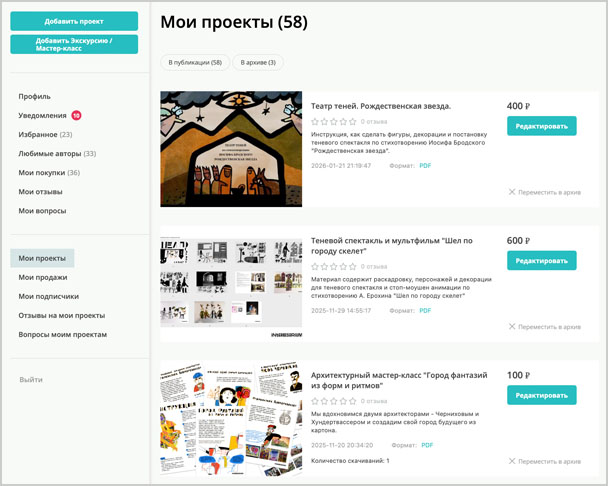
Task: Edit the Город фантазий project
Action: point(542,395)
